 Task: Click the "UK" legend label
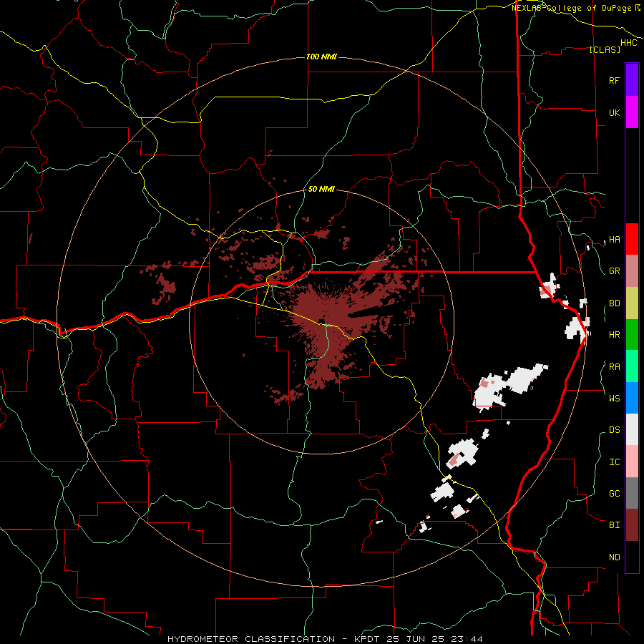click(614, 112)
